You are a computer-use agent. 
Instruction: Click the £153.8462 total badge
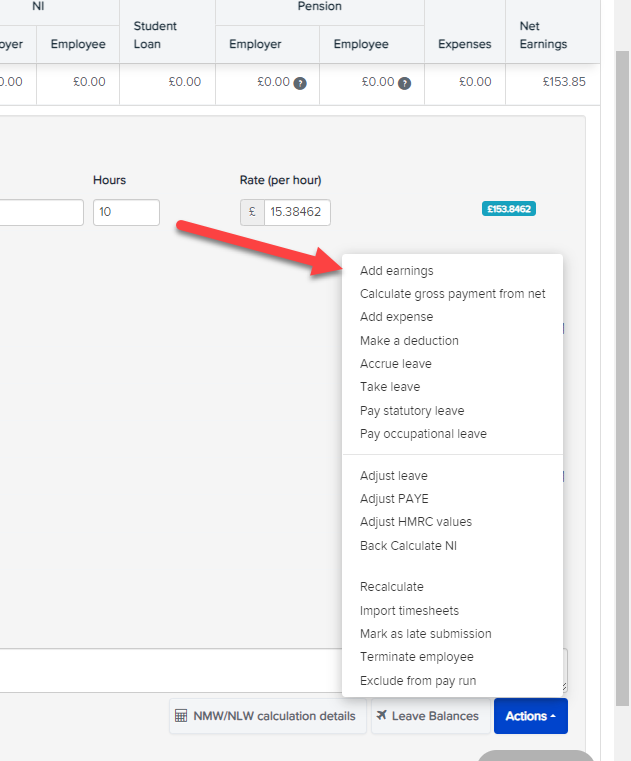coord(509,209)
